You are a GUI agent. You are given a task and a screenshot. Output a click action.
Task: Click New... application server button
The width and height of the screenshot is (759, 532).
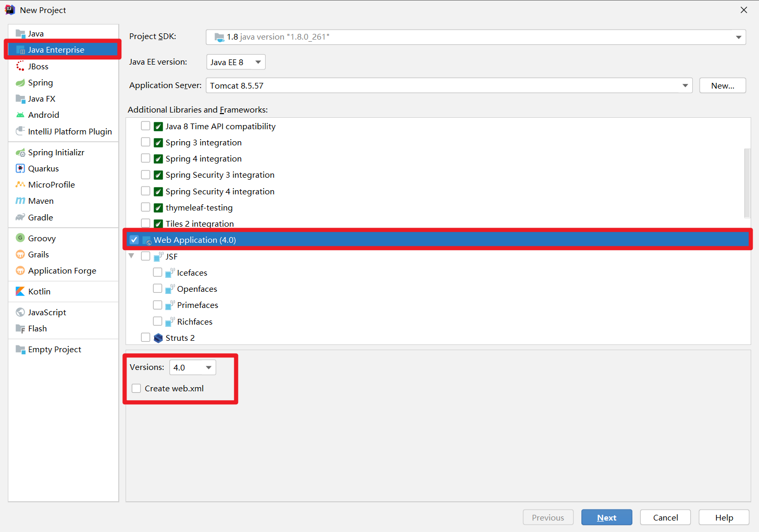(723, 85)
